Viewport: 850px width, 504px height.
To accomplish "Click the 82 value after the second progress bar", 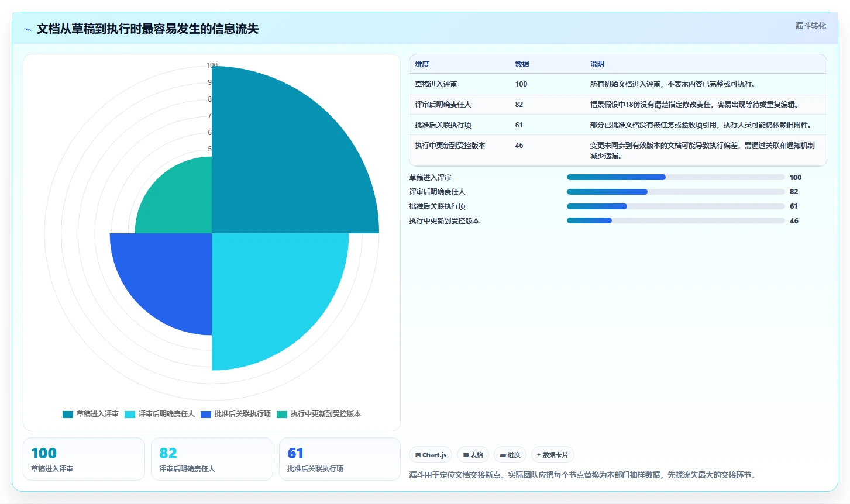I will point(794,192).
